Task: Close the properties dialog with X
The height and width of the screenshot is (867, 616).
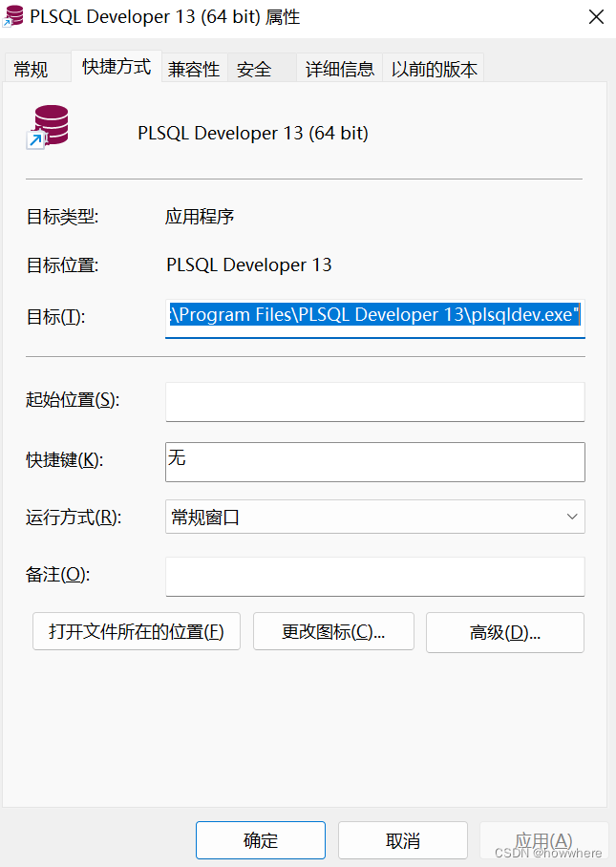Action: coord(596,17)
